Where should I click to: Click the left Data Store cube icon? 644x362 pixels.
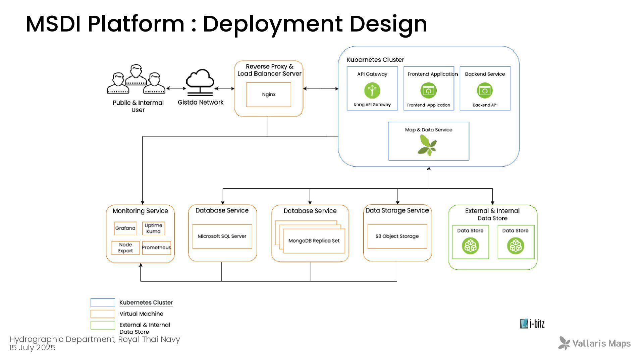point(470,246)
